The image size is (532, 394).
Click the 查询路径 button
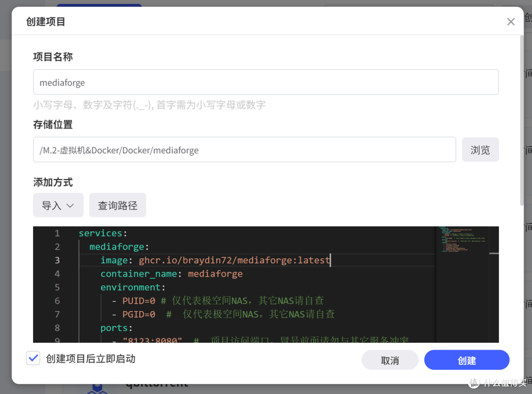coord(117,205)
